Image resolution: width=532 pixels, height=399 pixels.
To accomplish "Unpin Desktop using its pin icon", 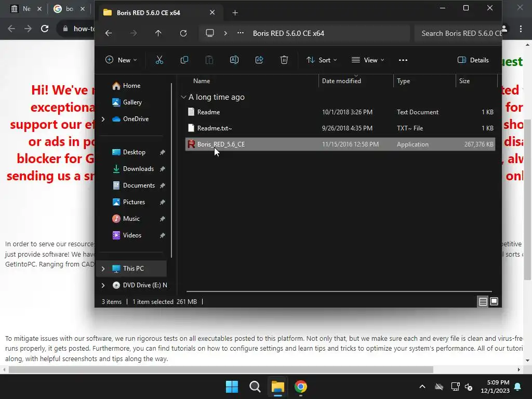I will point(163,152).
